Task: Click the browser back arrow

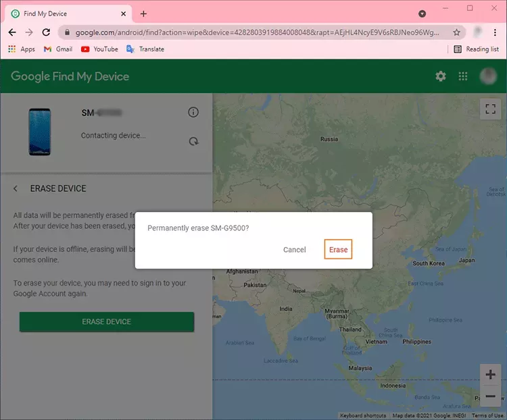Action: pos(12,32)
